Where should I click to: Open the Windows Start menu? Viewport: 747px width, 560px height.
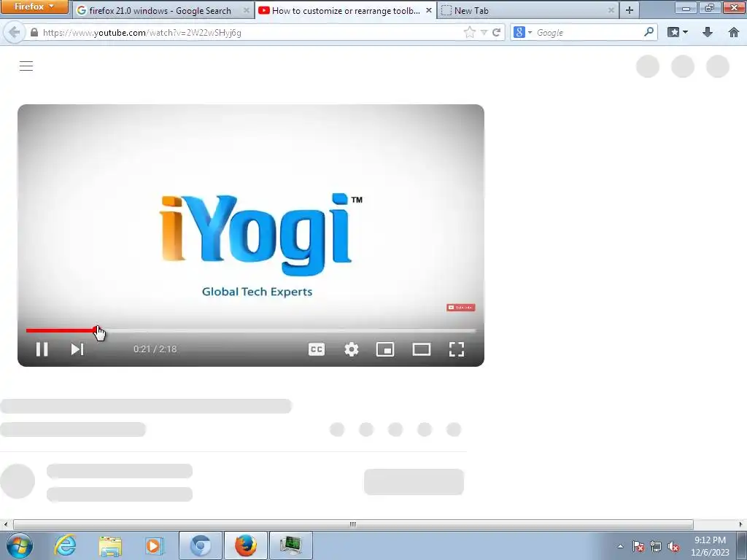(x=20, y=545)
